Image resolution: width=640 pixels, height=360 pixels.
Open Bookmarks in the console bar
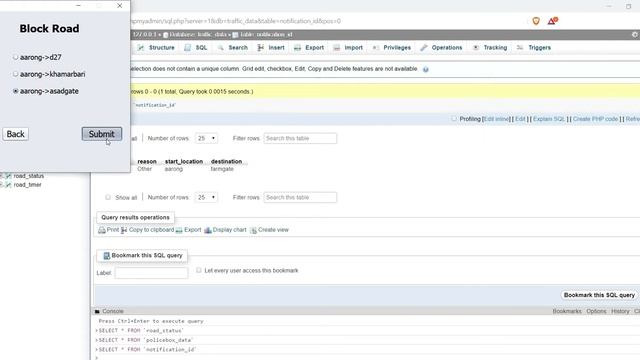point(567,311)
